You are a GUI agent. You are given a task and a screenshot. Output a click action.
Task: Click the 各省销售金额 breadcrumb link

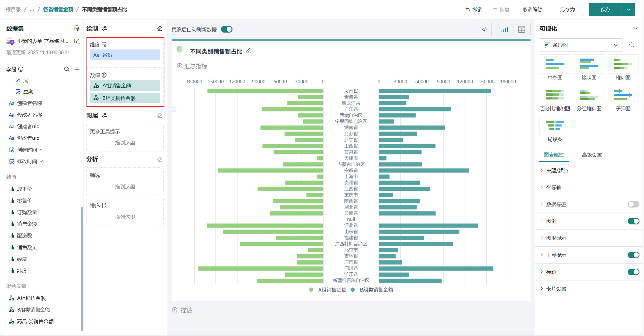(58, 10)
